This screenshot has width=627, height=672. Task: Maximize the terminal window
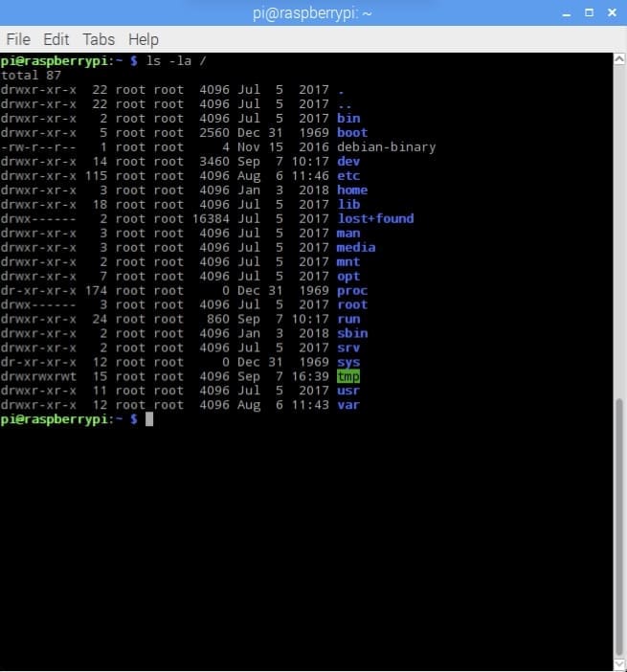pyautogui.click(x=590, y=12)
